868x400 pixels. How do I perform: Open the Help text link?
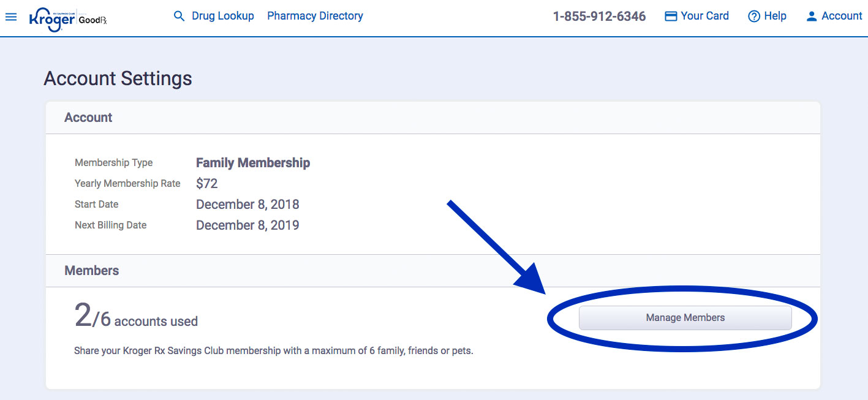point(776,16)
